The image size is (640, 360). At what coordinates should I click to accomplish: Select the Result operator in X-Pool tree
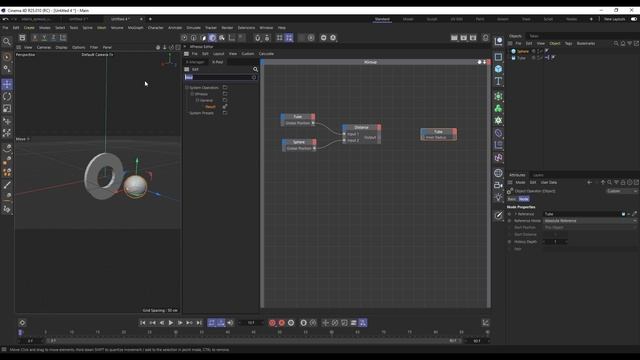point(210,107)
